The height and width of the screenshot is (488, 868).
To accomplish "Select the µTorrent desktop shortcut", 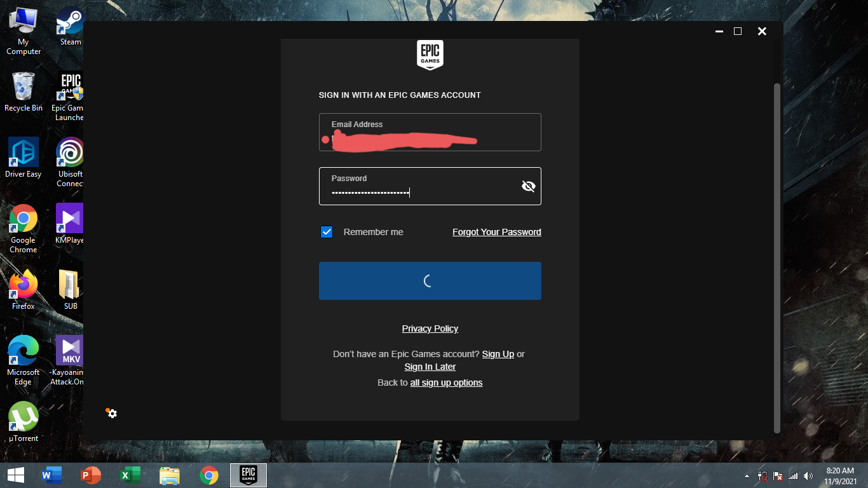I will [x=24, y=423].
